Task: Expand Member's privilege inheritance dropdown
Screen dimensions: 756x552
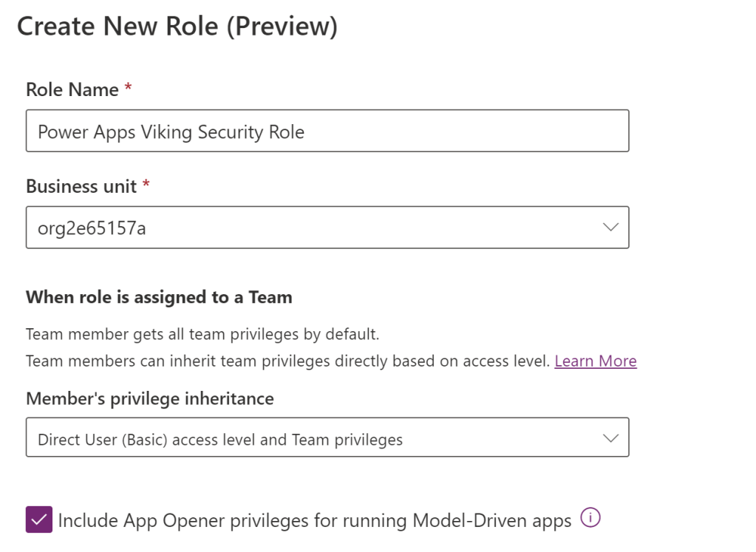Action: (327, 437)
